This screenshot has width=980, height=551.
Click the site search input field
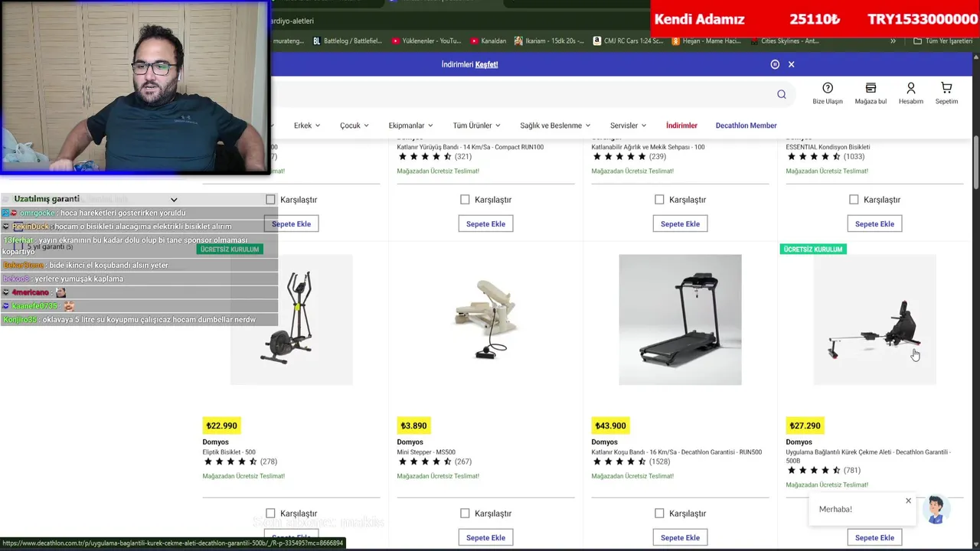pos(521,94)
